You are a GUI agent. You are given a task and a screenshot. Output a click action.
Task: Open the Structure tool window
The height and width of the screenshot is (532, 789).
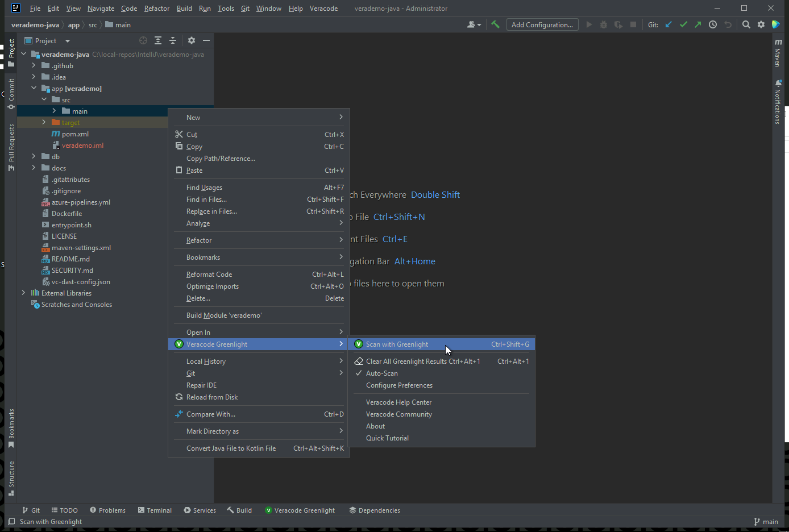pos(11,478)
